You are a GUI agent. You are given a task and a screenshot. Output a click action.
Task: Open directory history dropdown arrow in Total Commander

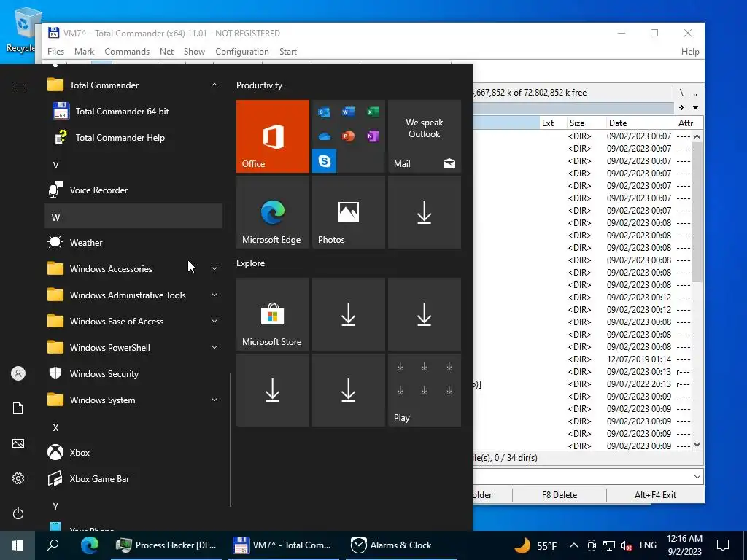tap(695, 108)
